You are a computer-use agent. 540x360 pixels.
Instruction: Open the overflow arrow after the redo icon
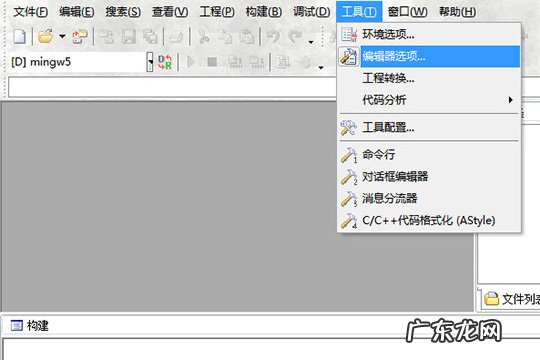pyautogui.click(x=311, y=42)
